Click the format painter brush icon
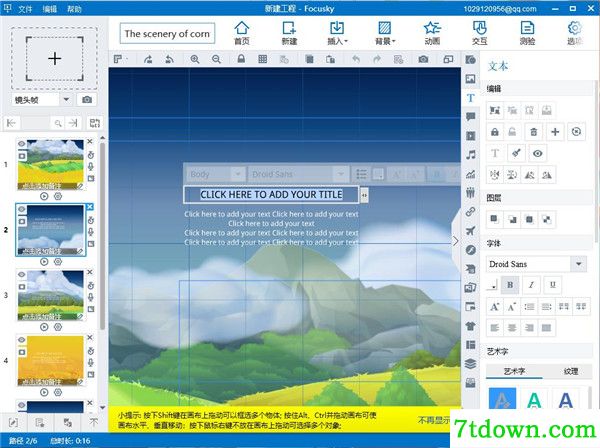 [516, 153]
